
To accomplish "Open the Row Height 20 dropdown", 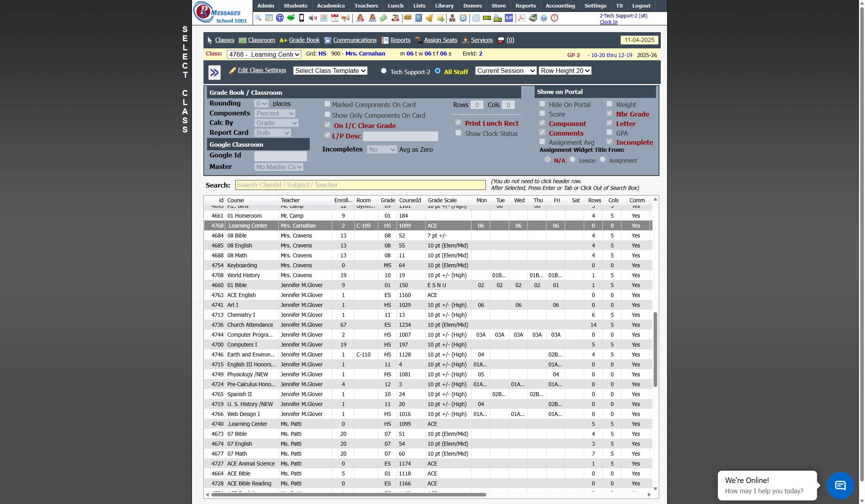I will (565, 71).
